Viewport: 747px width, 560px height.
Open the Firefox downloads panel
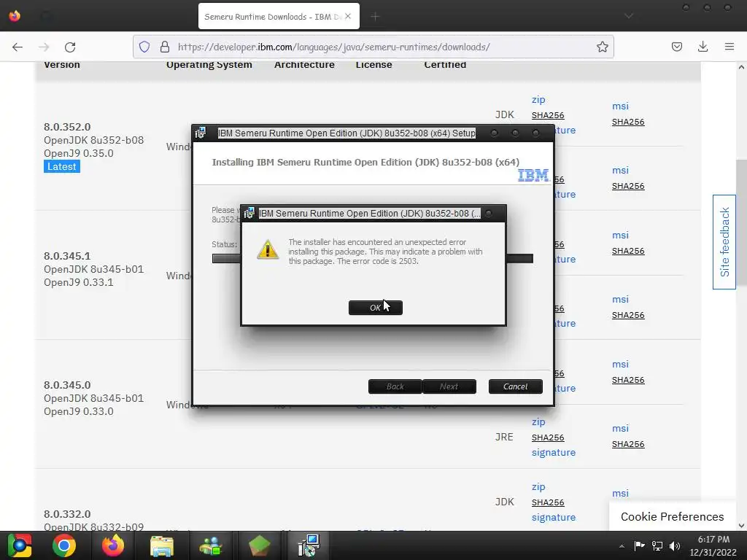coord(703,47)
